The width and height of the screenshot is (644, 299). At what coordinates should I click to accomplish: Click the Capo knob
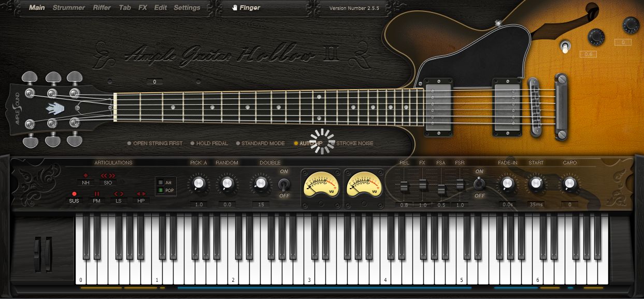(x=569, y=183)
